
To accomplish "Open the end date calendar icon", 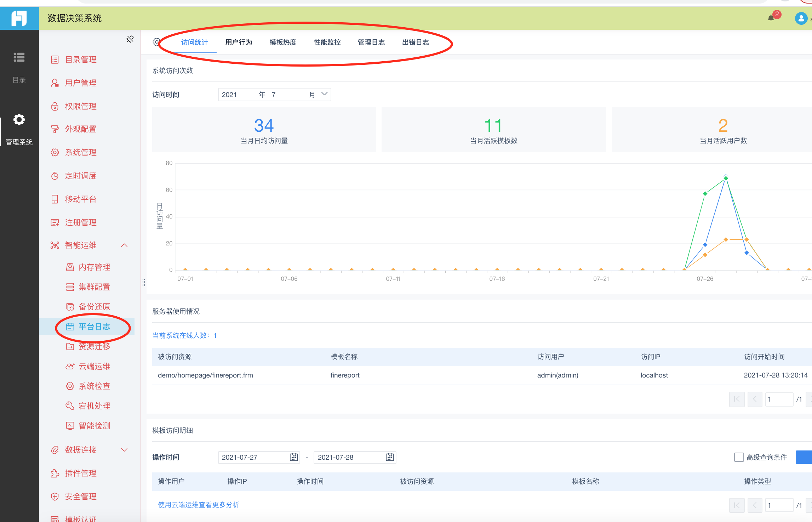I will [390, 457].
